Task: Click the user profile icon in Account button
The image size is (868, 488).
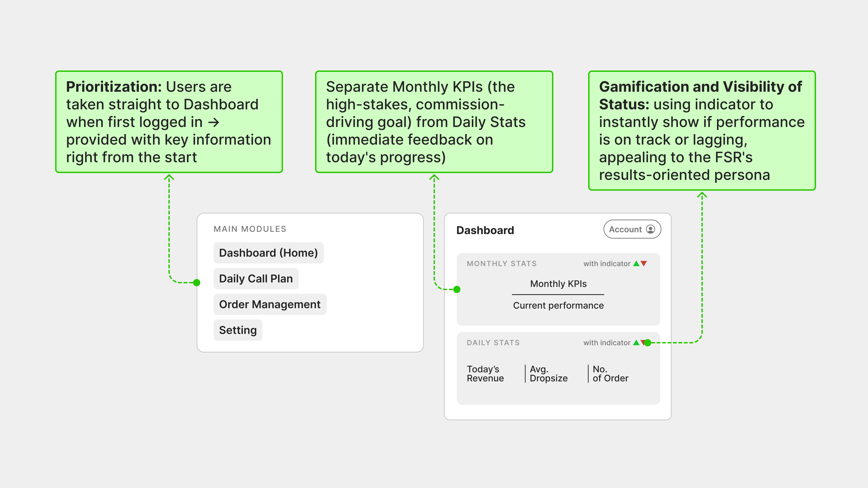Action: [x=650, y=229]
